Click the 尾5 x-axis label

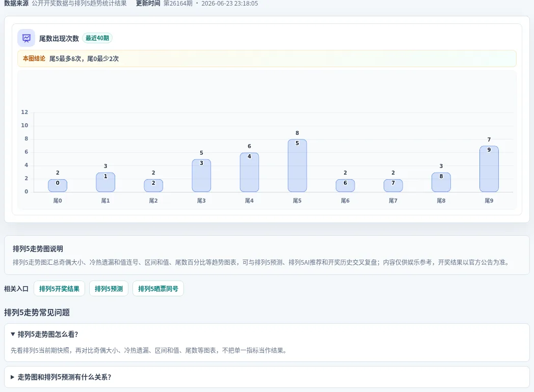(297, 201)
